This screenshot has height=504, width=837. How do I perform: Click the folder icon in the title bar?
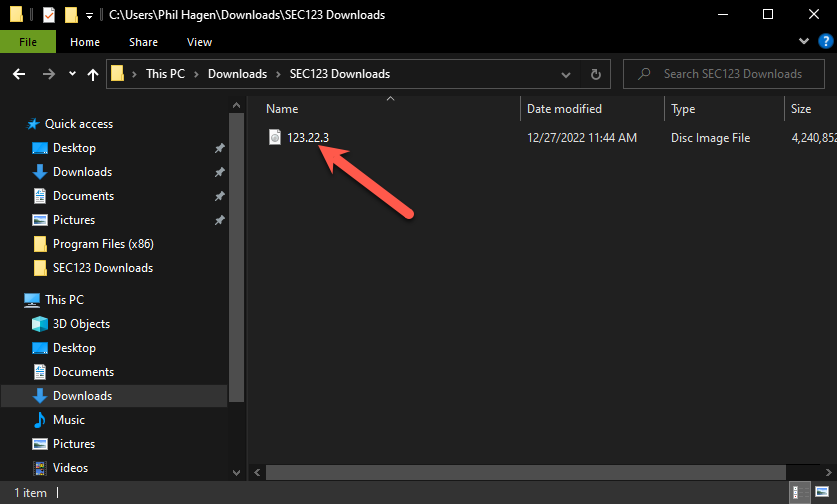(x=17, y=14)
